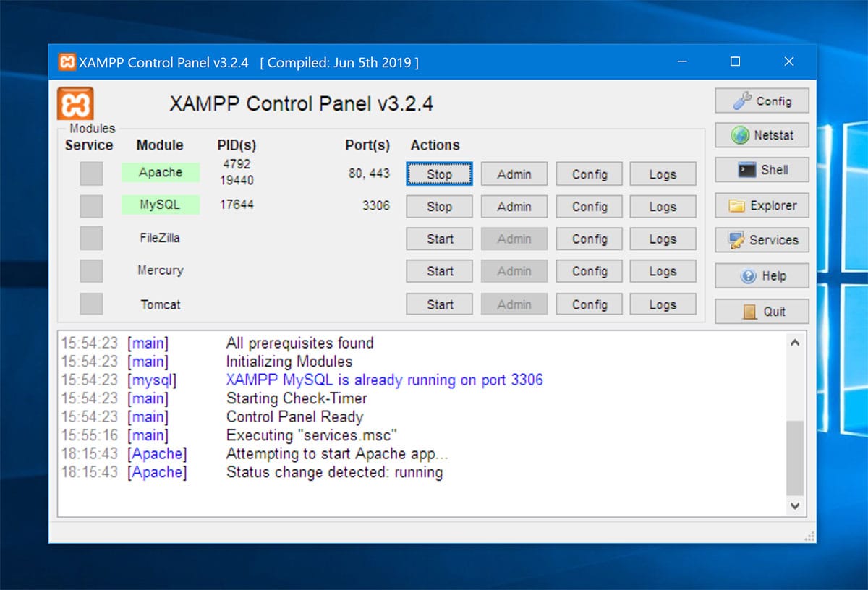Click the log panel scrollbar thumb

pyautogui.click(x=794, y=458)
